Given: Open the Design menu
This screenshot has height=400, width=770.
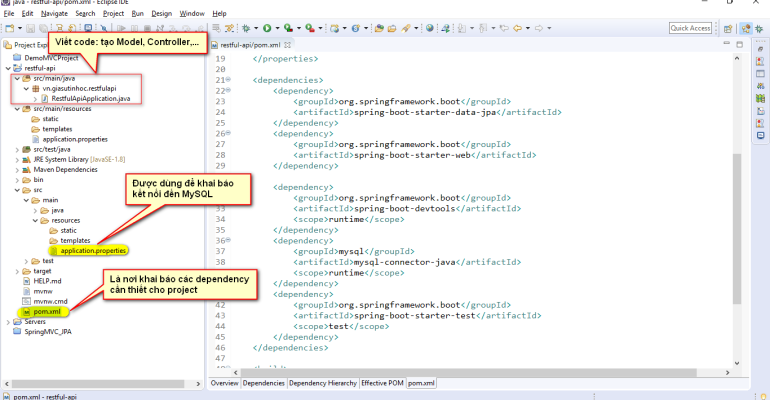Looking at the screenshot, I should [162, 13].
